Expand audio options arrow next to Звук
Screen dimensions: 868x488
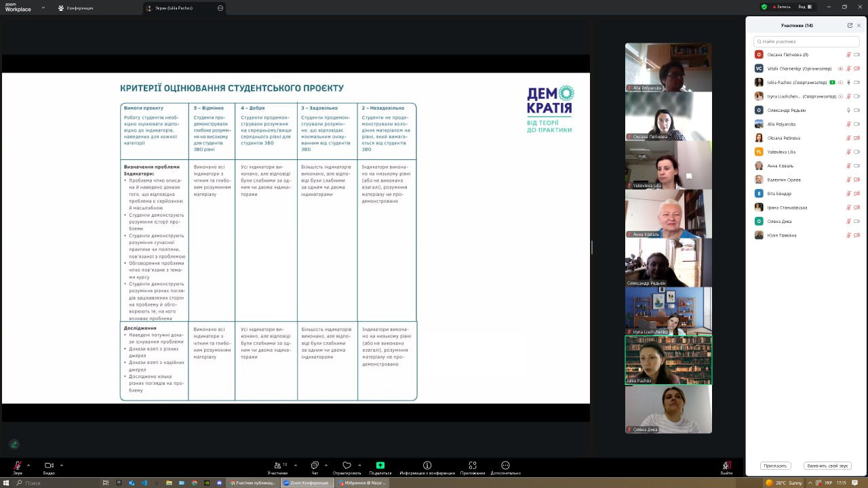[x=28, y=465]
